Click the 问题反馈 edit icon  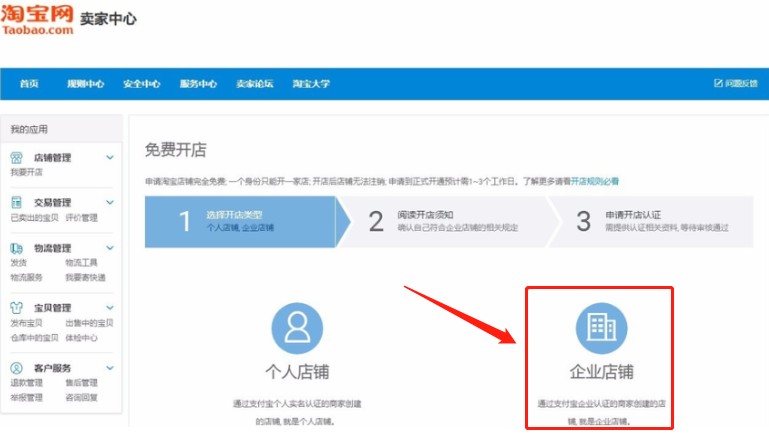(718, 83)
